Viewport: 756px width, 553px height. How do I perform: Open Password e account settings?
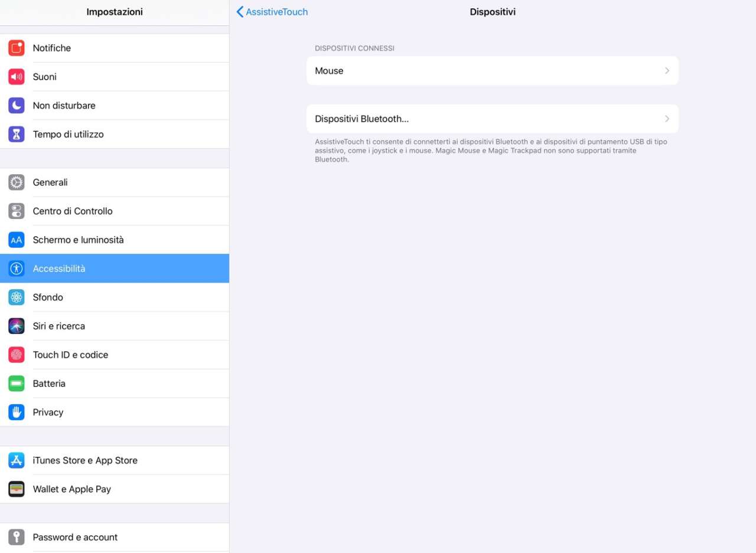[115, 537]
